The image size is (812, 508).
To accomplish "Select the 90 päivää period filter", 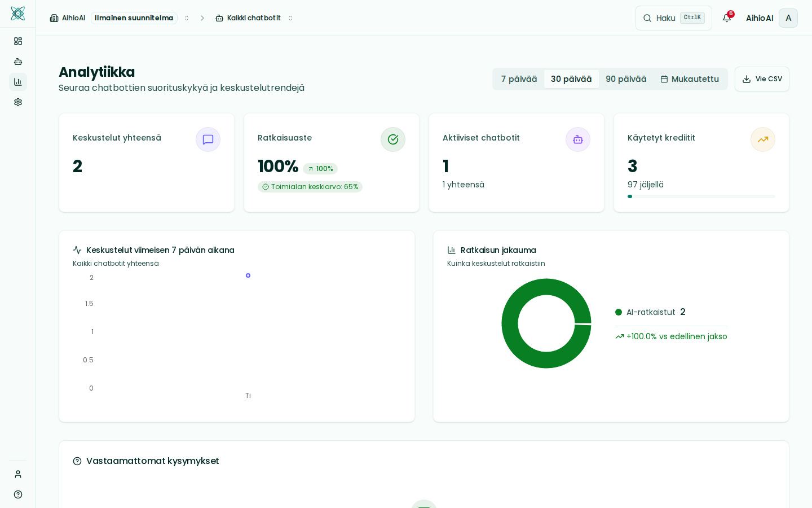I will pos(626,79).
